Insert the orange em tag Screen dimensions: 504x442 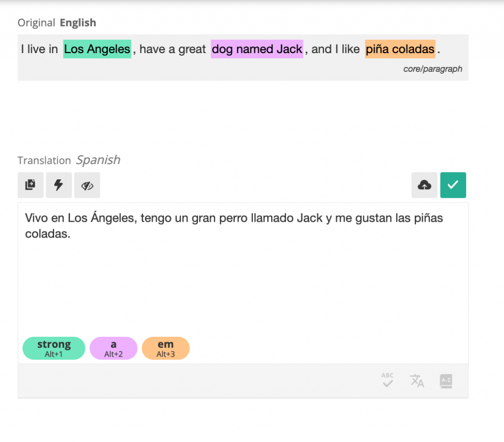pyautogui.click(x=165, y=348)
